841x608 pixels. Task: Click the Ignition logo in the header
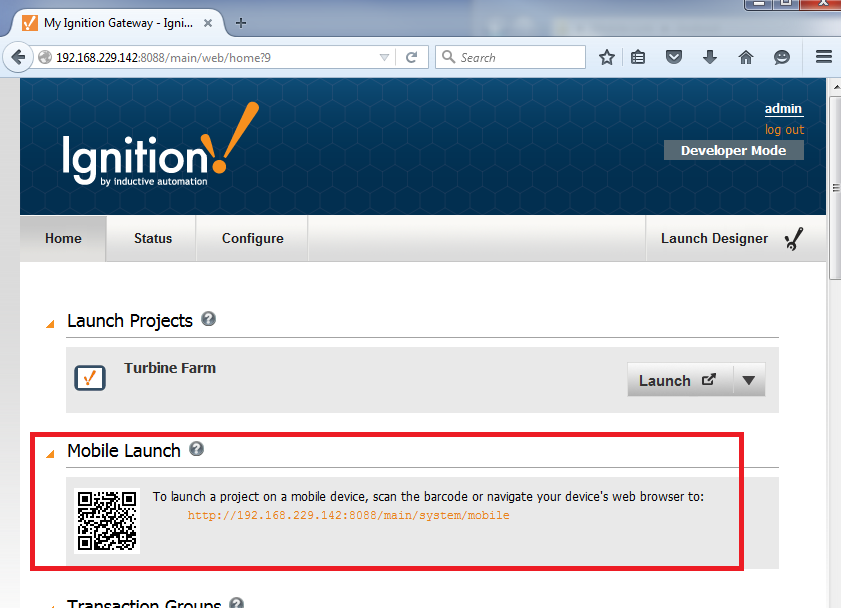(x=160, y=145)
